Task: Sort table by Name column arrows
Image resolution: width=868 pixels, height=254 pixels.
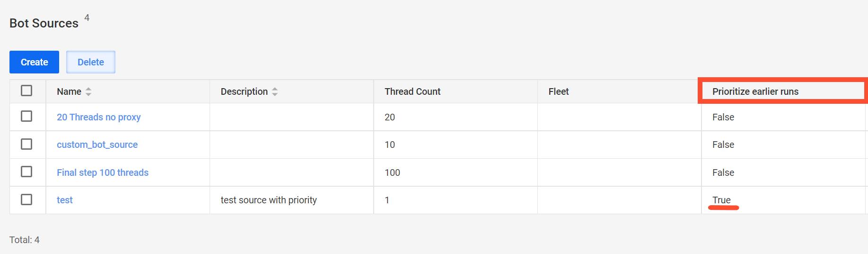Action: (88, 92)
